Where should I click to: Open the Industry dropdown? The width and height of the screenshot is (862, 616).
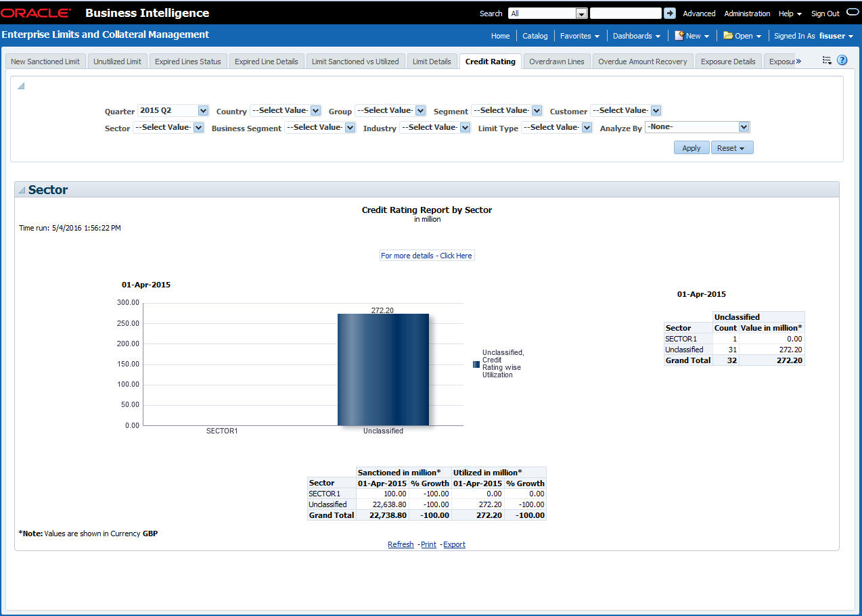(x=465, y=127)
